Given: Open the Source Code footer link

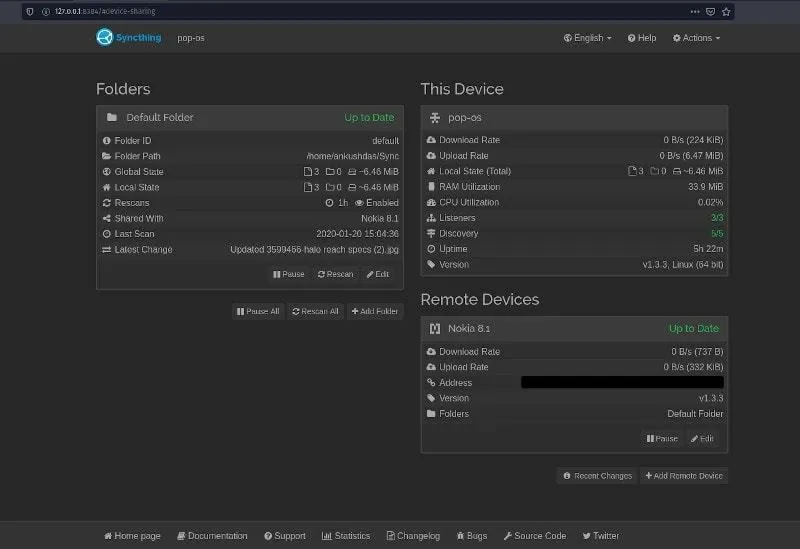Looking at the screenshot, I should coord(534,536).
